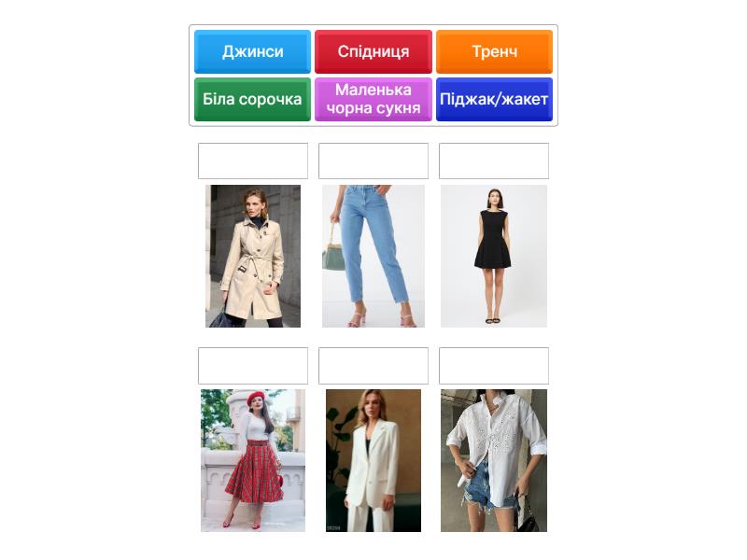Open the white blazer suit photo

click(373, 460)
